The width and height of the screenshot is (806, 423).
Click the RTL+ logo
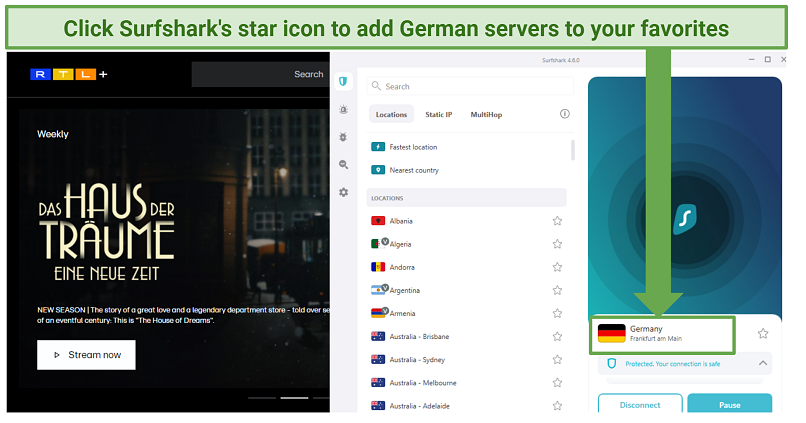pyautogui.click(x=69, y=75)
